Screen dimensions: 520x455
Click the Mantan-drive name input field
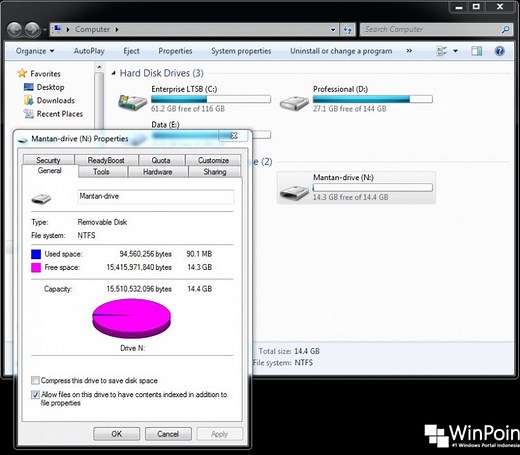click(x=156, y=197)
